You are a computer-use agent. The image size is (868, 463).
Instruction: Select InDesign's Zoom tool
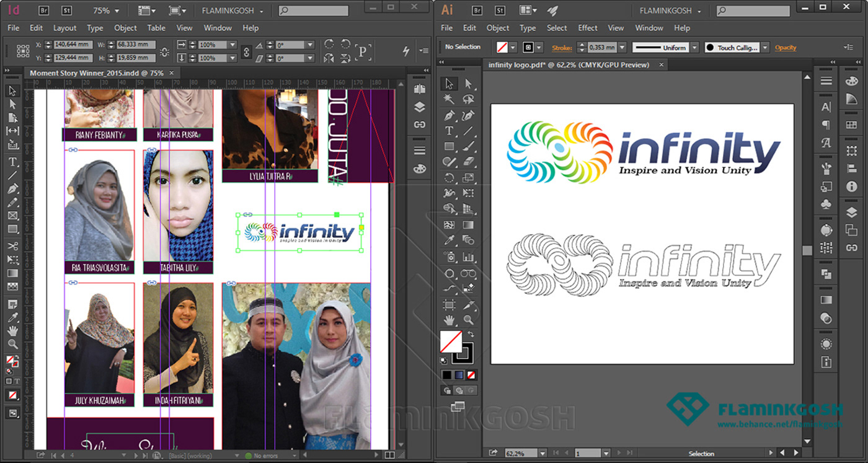click(12, 344)
